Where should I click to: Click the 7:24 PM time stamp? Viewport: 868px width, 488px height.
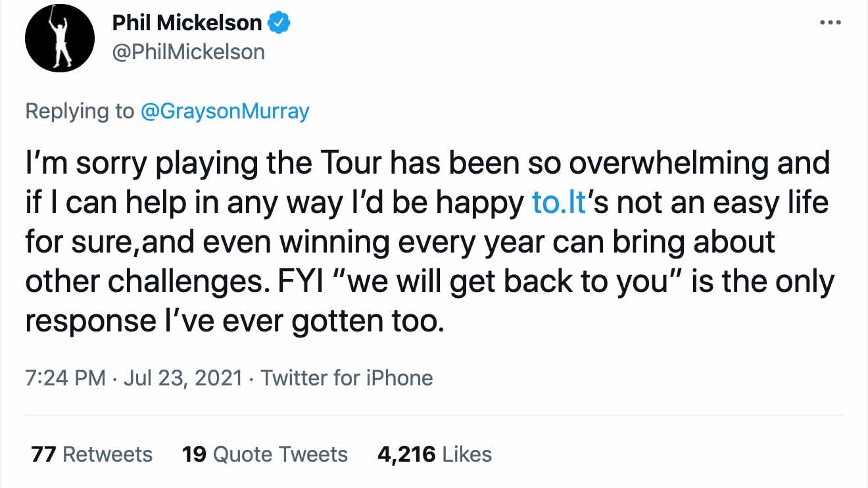tap(65, 378)
